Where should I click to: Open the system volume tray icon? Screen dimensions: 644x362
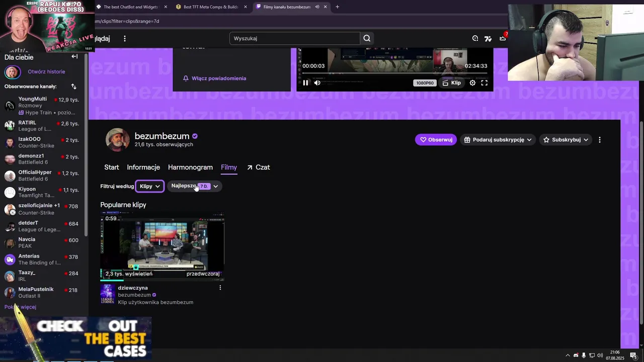[x=600, y=355]
